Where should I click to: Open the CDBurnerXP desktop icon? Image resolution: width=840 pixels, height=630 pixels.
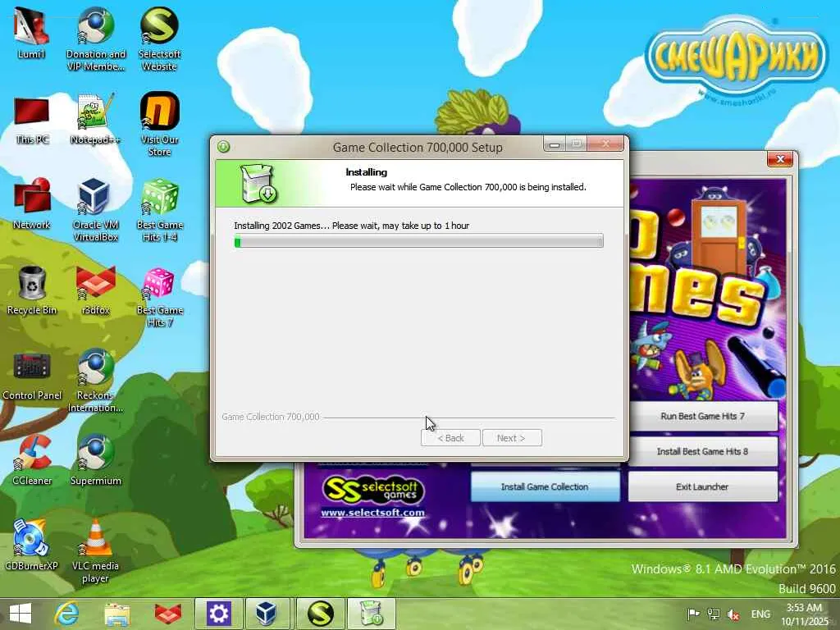(31, 545)
